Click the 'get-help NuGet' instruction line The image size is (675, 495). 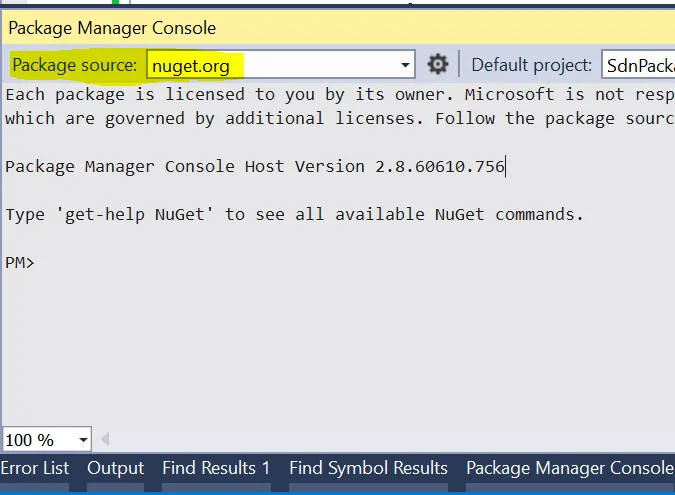point(294,214)
